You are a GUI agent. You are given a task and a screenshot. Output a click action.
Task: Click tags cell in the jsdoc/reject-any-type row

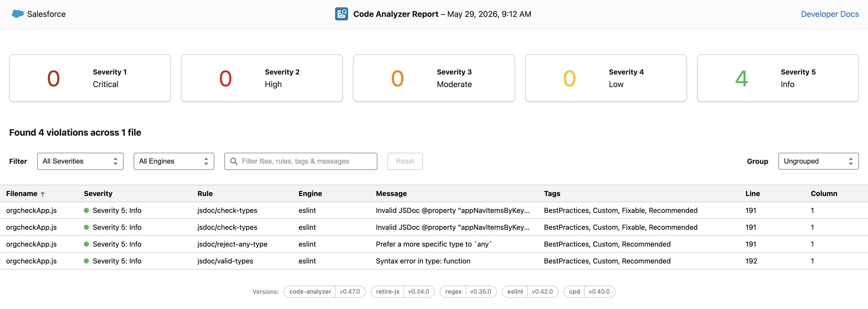coord(607,244)
